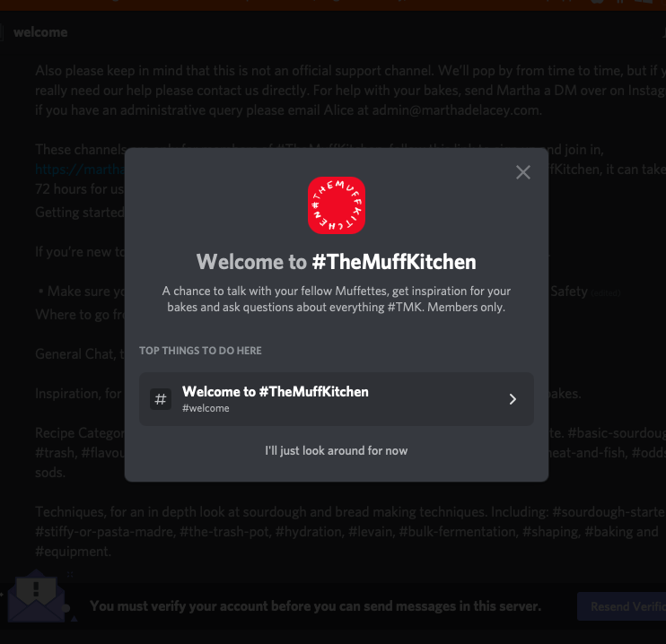The height and width of the screenshot is (644, 666).
Task: Click the envelope verification warning icon
Action: point(36,596)
